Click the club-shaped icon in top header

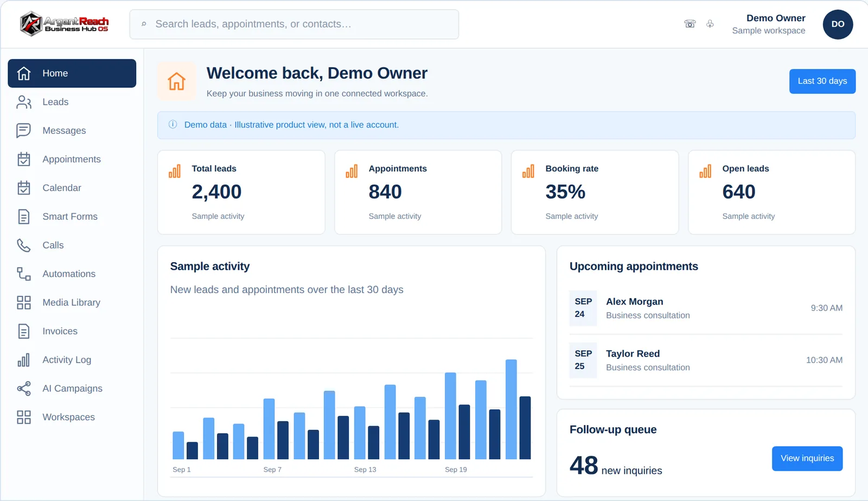coord(710,24)
